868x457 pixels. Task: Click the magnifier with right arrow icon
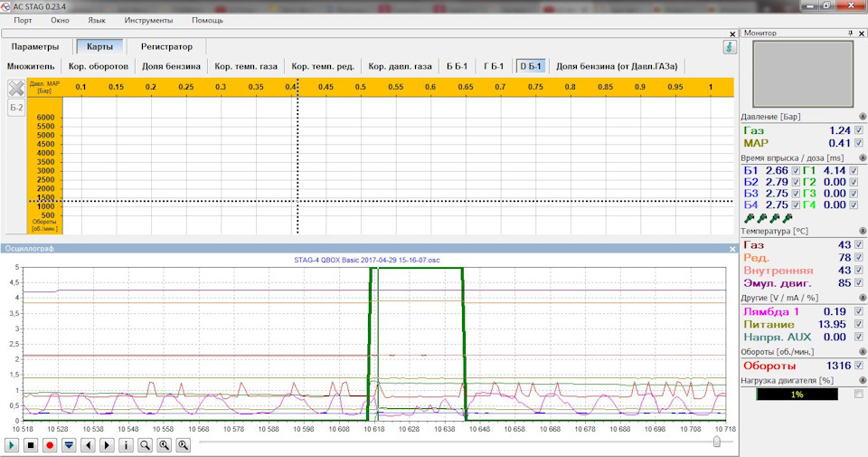click(x=184, y=445)
